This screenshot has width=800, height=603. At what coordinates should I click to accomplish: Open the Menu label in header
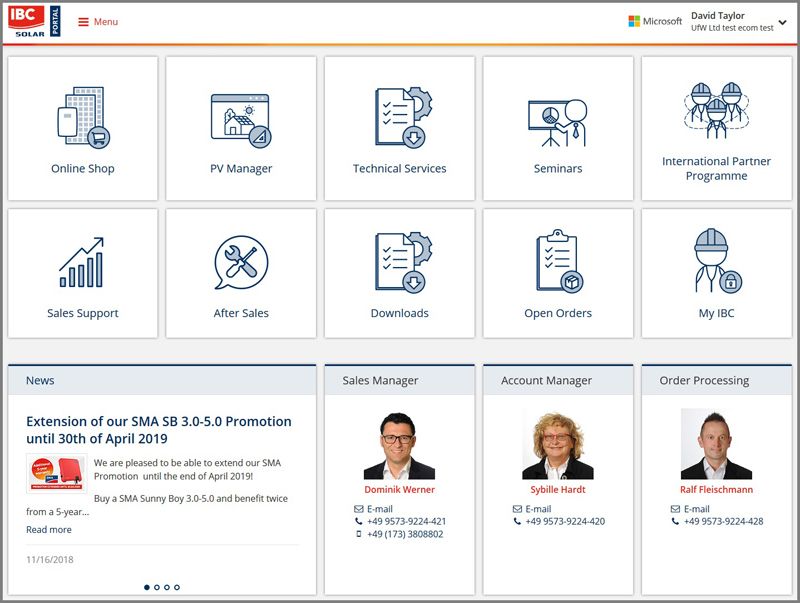click(106, 22)
